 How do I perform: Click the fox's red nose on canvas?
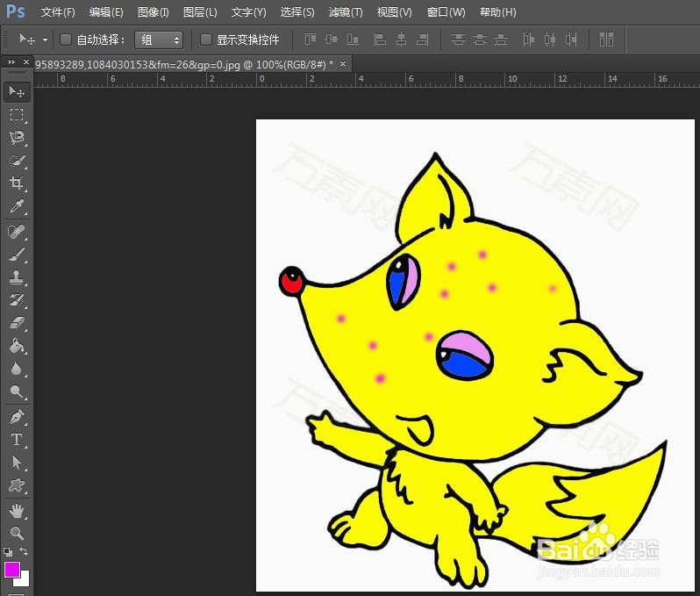[x=292, y=281]
